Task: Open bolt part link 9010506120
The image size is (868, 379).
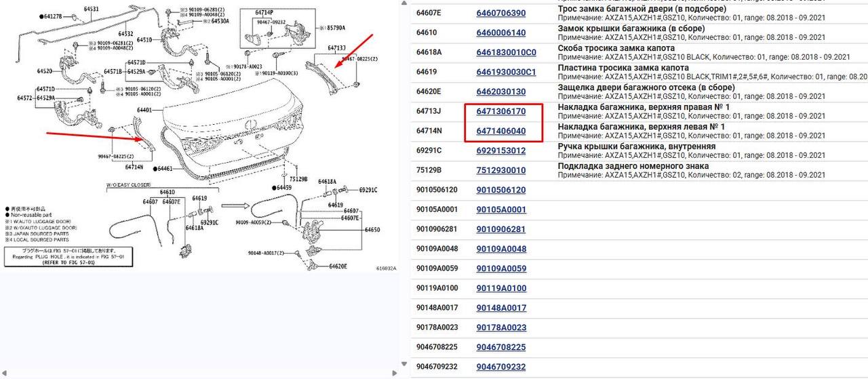Action: pyautogui.click(x=501, y=190)
